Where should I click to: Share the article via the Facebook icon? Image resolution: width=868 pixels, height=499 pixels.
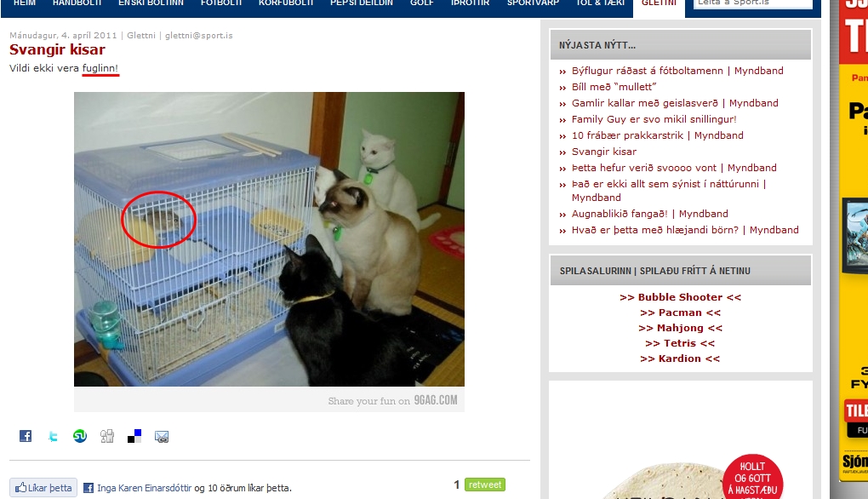pos(26,436)
